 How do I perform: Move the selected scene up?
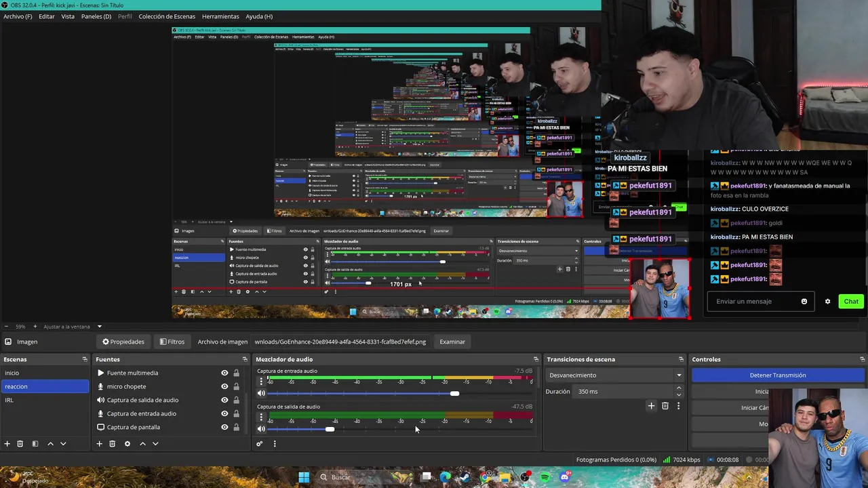coord(50,444)
